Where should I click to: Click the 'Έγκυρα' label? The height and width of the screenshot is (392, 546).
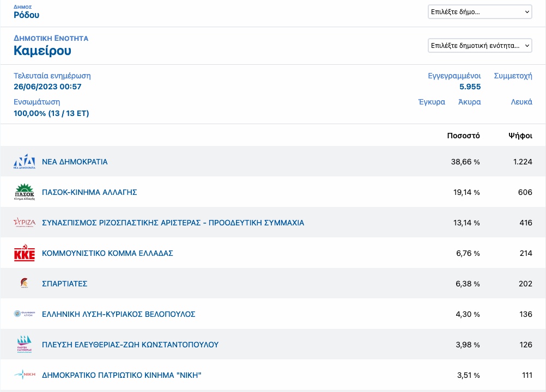pyautogui.click(x=432, y=102)
